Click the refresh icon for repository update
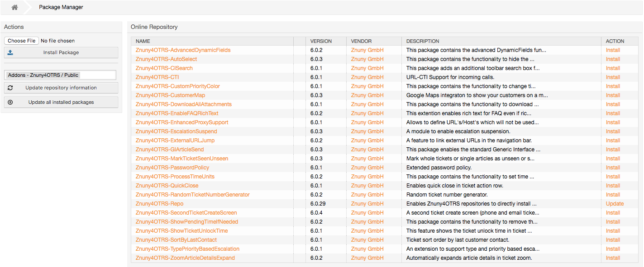The width and height of the screenshot is (644, 267). 10,88
